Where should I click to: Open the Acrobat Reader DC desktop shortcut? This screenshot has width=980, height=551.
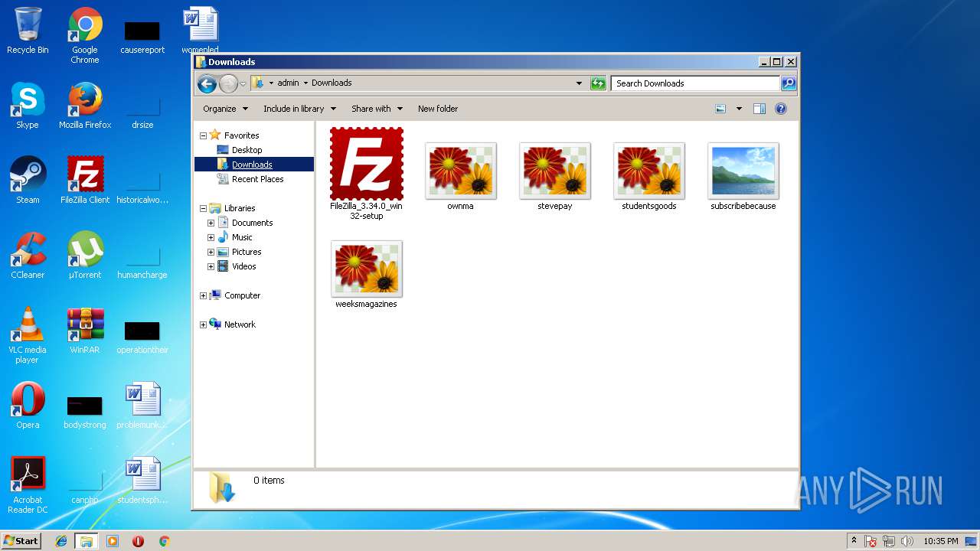(x=28, y=486)
